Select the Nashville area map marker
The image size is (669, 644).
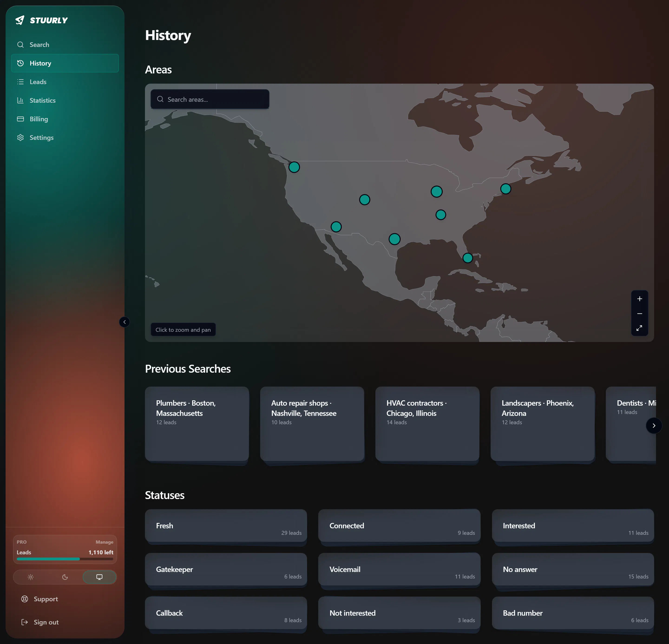pyautogui.click(x=441, y=215)
